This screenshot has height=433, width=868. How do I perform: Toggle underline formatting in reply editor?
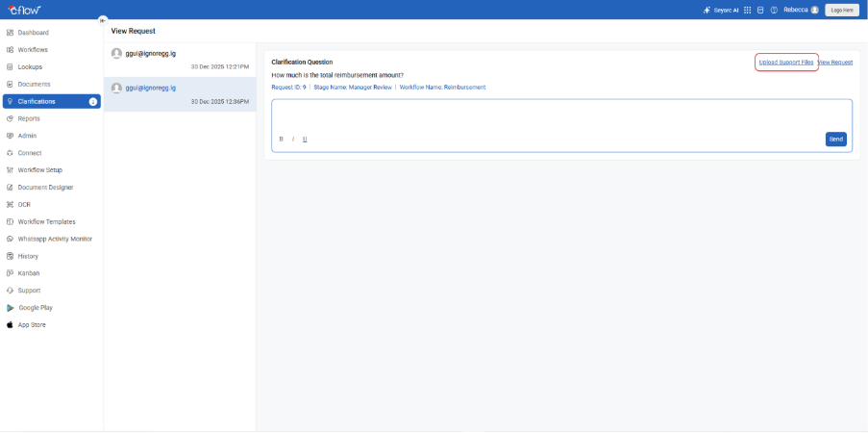click(305, 139)
